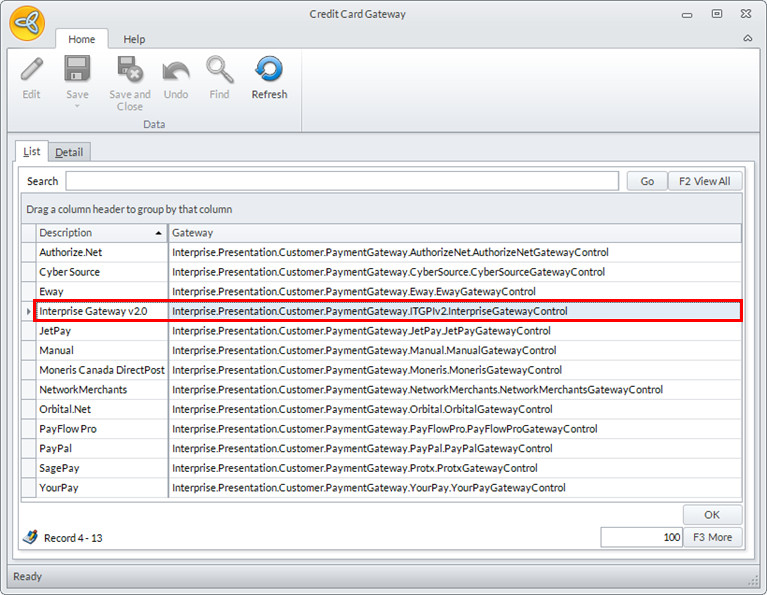
Task: Sort by Description column header
Action: (x=100, y=233)
